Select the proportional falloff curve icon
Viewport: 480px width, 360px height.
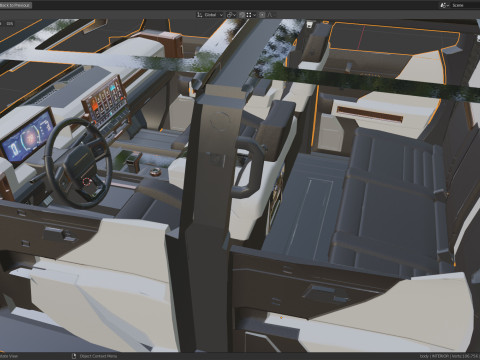(x=270, y=15)
